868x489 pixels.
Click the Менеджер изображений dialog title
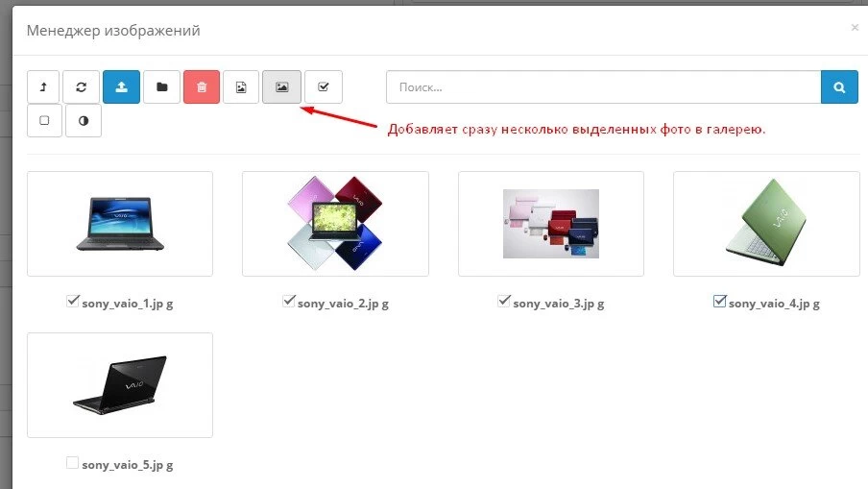(113, 31)
